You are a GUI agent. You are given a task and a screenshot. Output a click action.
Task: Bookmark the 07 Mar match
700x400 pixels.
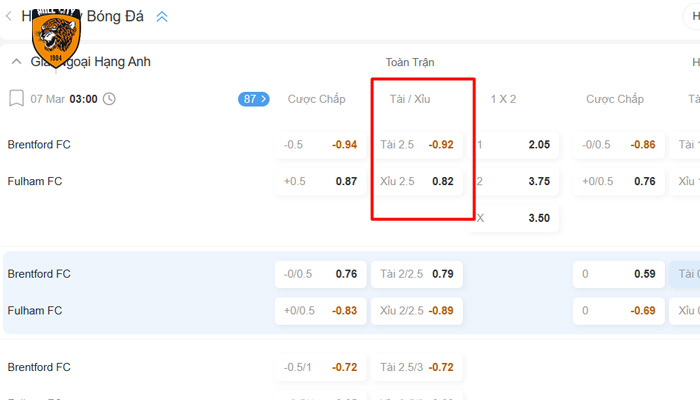coord(15,98)
